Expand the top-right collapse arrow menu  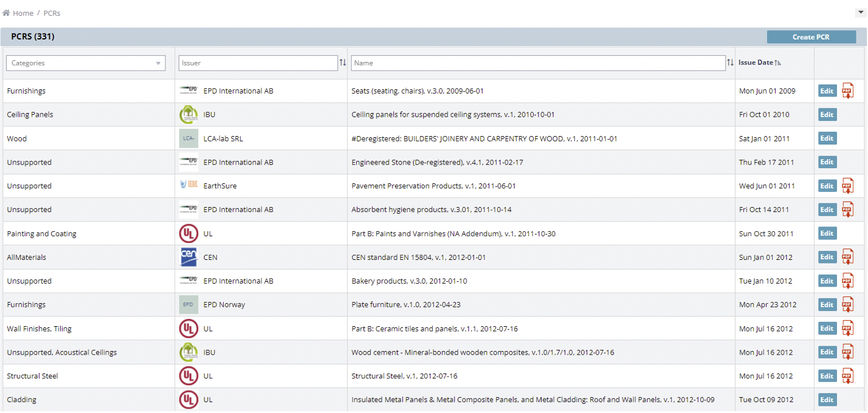859,12
